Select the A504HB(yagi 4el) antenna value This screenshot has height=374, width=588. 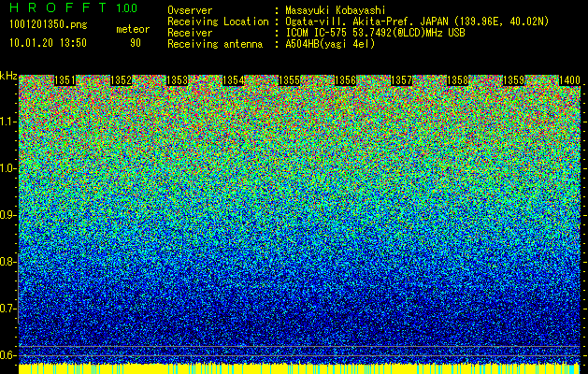[x=330, y=44]
